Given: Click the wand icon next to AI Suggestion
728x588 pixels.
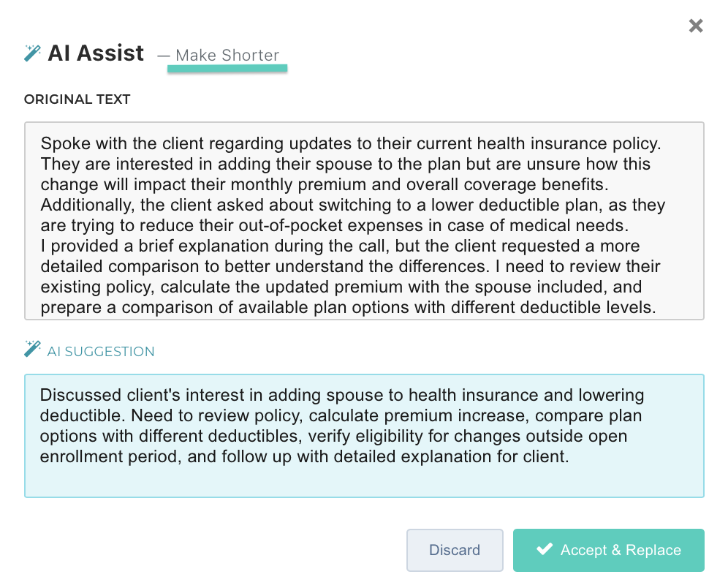Looking at the screenshot, I should tap(32, 349).
